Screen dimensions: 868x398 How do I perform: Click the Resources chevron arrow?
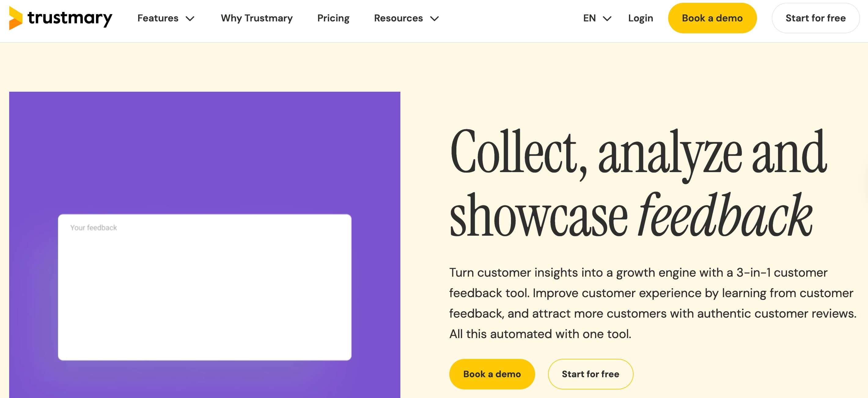435,19
